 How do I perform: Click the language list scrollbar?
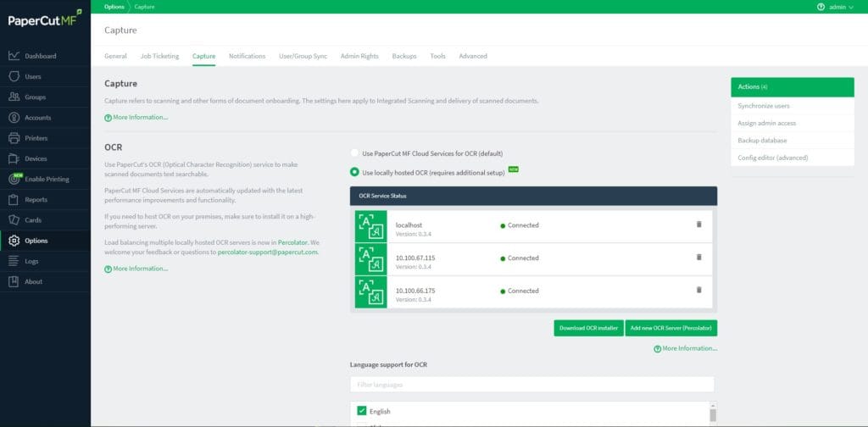coord(713,413)
